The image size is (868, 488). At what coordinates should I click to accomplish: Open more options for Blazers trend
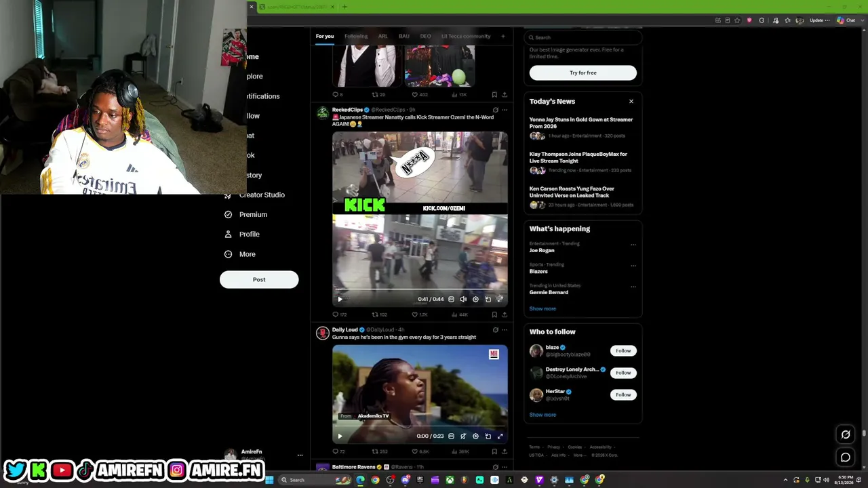(x=633, y=266)
